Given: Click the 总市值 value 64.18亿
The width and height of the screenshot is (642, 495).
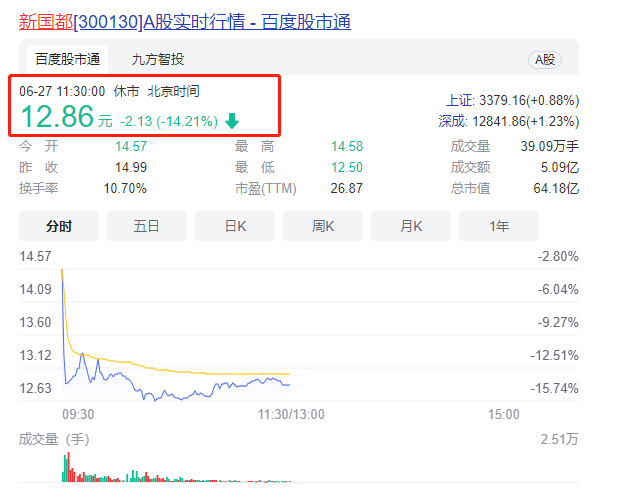Looking at the screenshot, I should (x=556, y=188).
